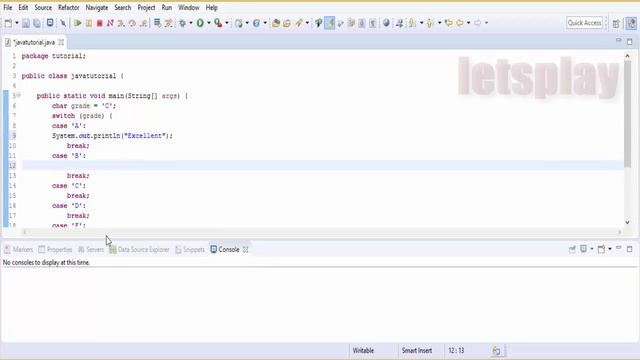
Task: Click the Print toolbar icon
Action: pyautogui.click(x=50, y=23)
